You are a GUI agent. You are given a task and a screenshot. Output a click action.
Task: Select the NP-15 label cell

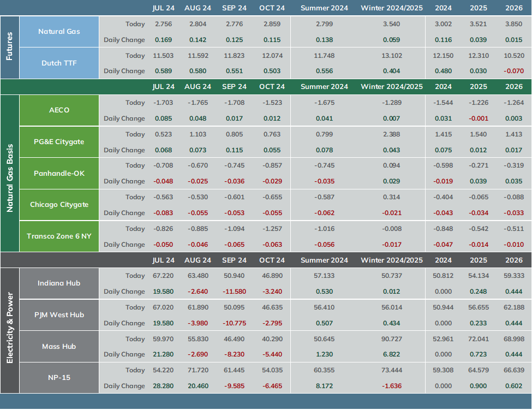(x=59, y=378)
